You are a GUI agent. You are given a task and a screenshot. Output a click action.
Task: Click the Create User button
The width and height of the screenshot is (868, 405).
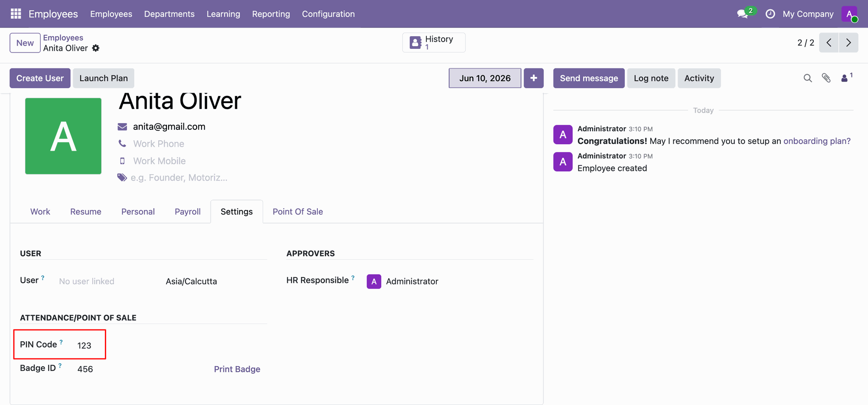(40, 78)
